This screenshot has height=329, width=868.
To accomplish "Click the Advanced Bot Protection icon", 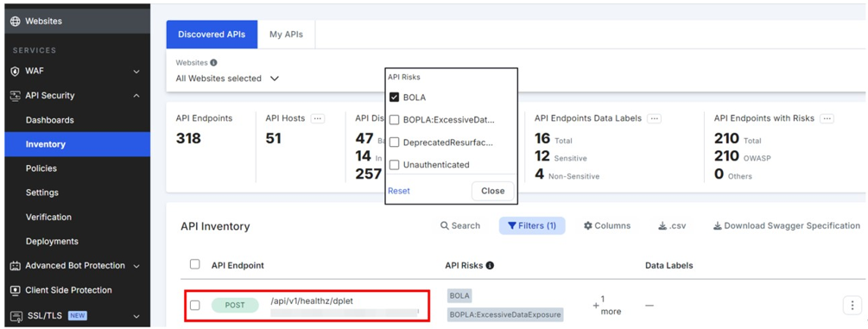I will pyautogui.click(x=16, y=266).
